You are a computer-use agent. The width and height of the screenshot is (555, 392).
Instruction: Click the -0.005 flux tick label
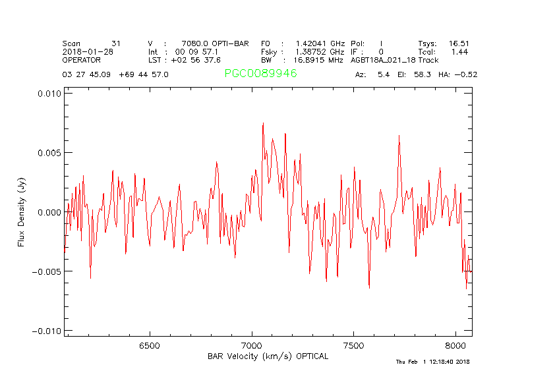click(45, 271)
